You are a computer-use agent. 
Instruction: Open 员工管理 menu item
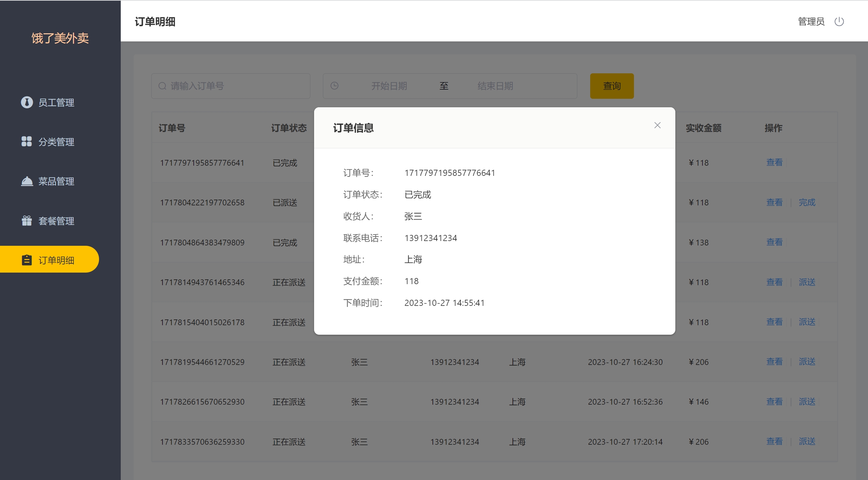56,103
